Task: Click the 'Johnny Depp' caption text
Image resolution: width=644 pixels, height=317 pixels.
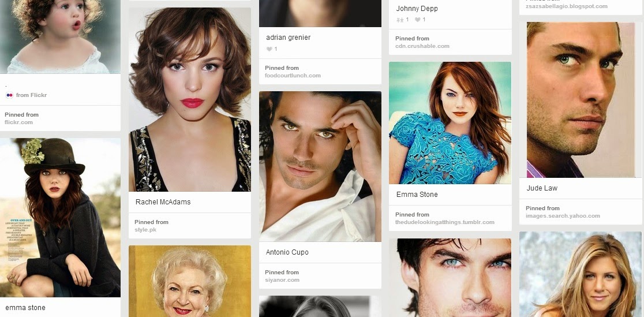Action: point(417,9)
